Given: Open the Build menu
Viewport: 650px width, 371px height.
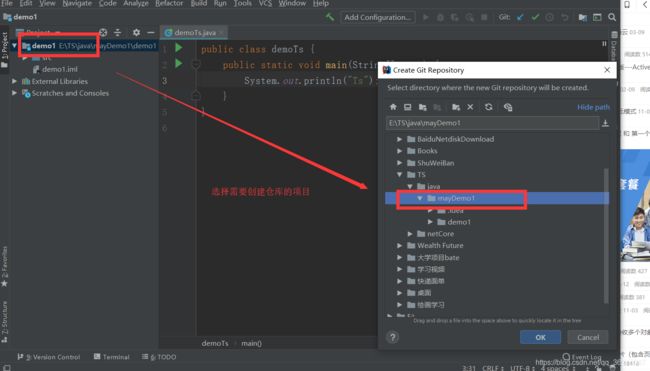Looking at the screenshot, I should [199, 4].
